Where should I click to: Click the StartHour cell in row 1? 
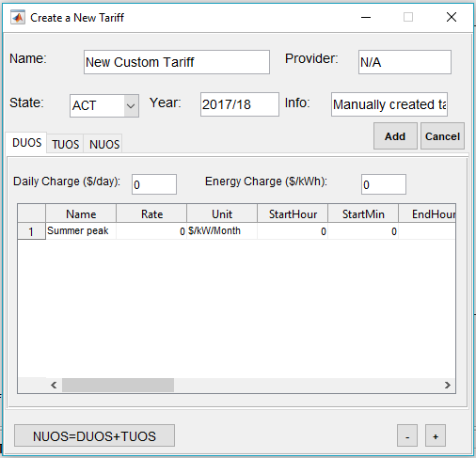point(293,231)
